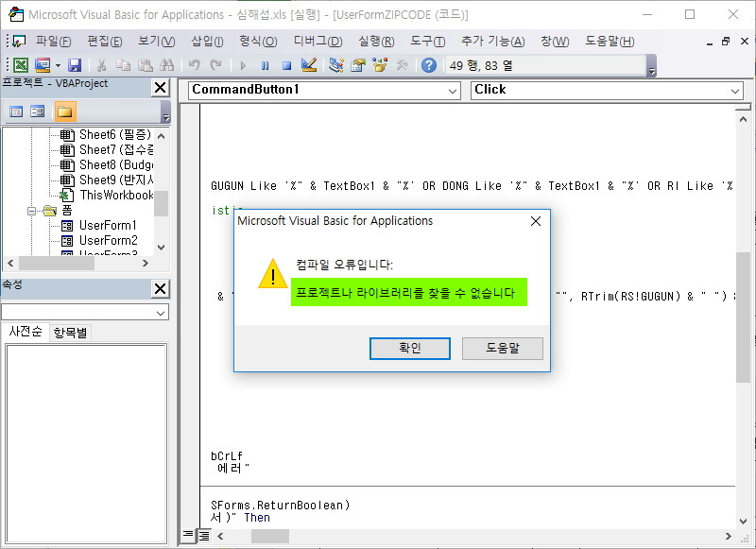Select ThisWorkbook in the project tree
The height and width of the screenshot is (549, 756).
(116, 196)
